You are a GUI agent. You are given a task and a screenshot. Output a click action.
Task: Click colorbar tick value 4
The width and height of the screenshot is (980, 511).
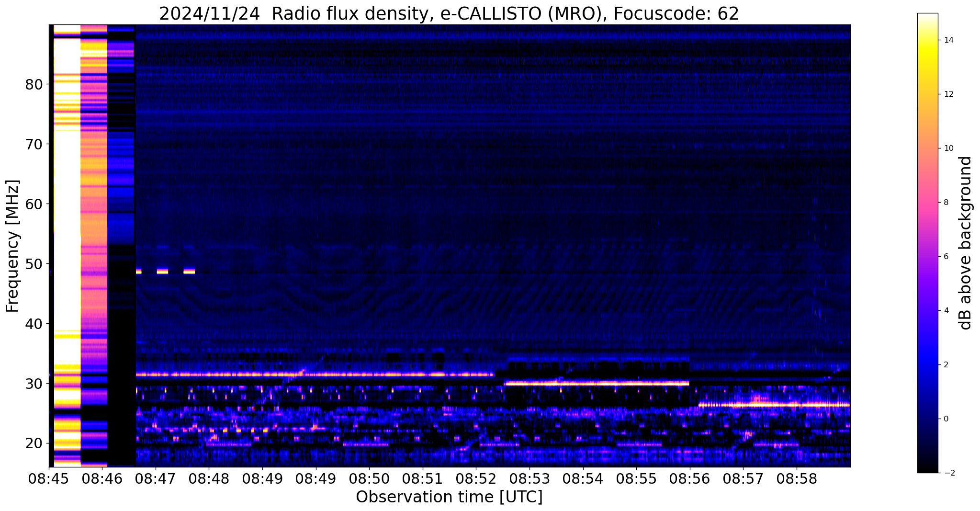[946, 311]
